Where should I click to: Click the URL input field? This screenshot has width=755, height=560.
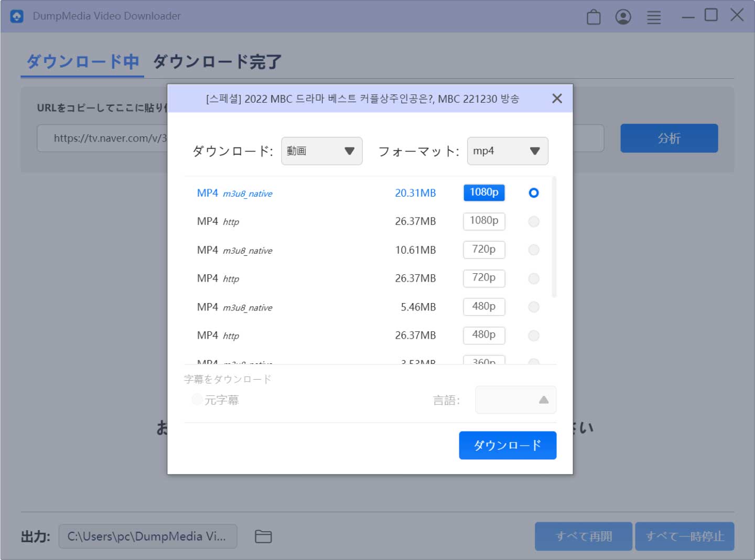[x=320, y=138]
